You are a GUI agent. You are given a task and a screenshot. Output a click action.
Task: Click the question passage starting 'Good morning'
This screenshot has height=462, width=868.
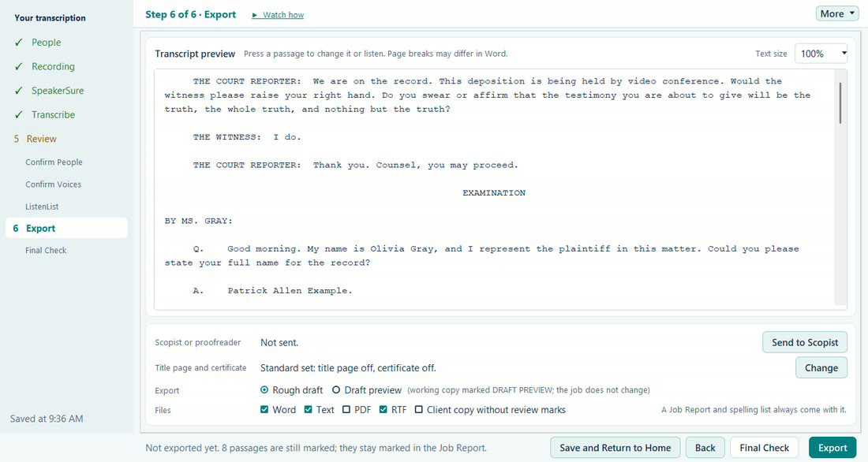tap(481, 255)
